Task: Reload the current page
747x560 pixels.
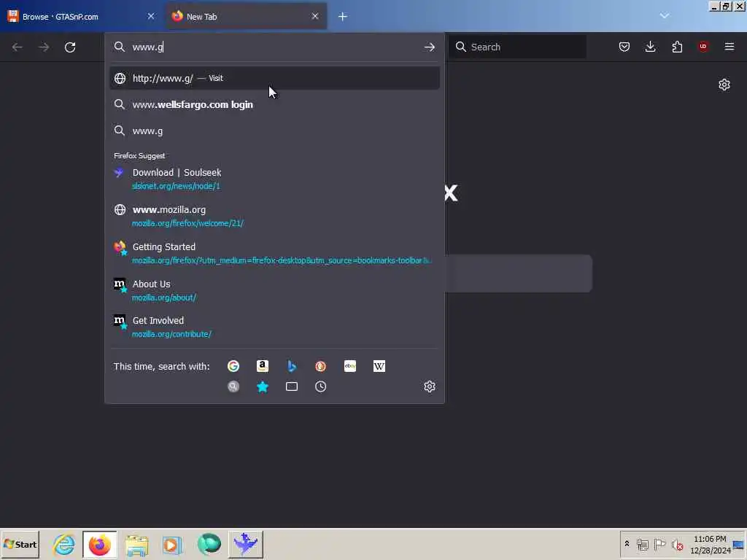Action: 70,47
